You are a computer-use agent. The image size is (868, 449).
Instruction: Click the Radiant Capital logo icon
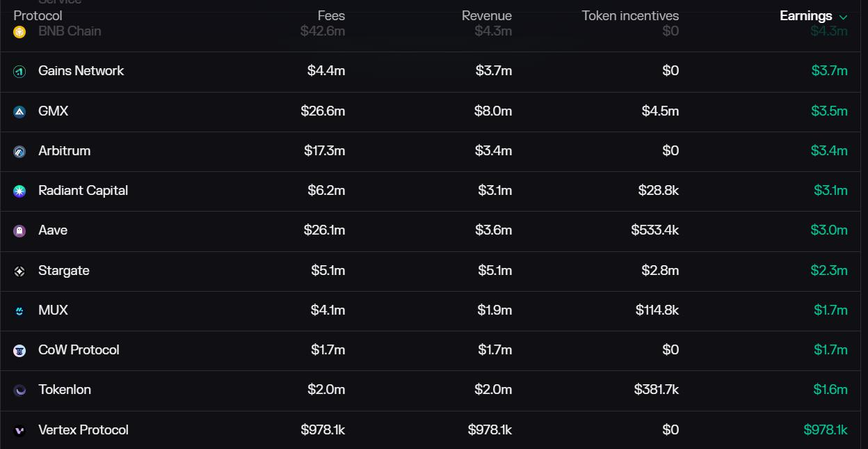point(19,191)
